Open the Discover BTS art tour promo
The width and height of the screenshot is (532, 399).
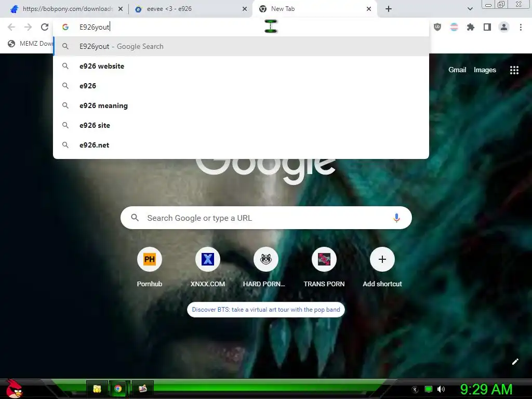tap(265, 310)
